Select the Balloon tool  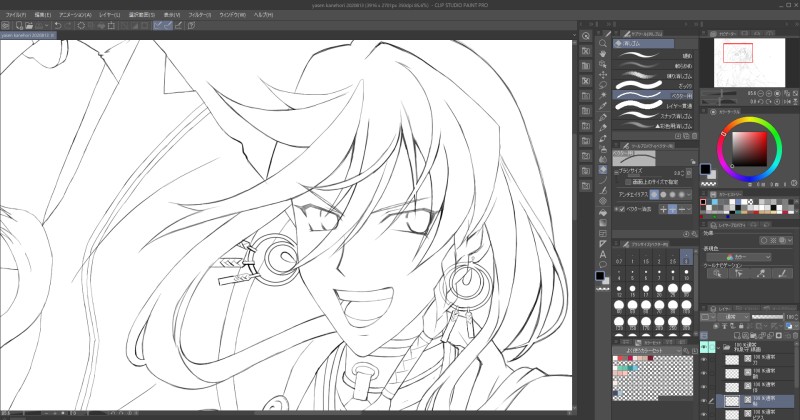tap(603, 264)
